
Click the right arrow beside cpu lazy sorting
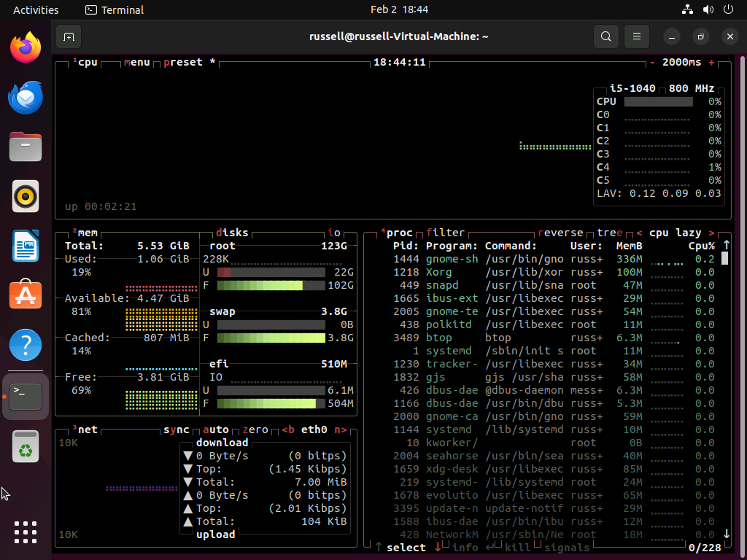(711, 232)
